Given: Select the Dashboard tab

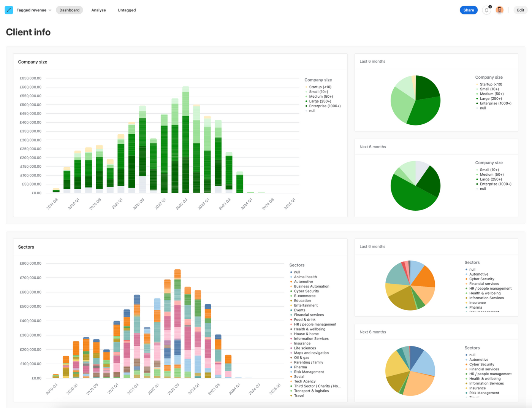Looking at the screenshot, I should pyautogui.click(x=69, y=10).
